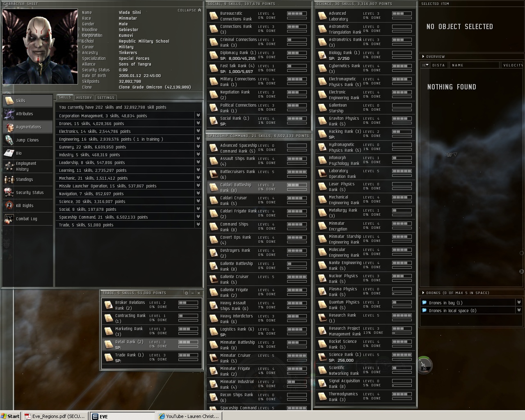The height and width of the screenshot is (420, 525).
Task: Select the Fast talk skill book icon
Action: tap(213, 68)
